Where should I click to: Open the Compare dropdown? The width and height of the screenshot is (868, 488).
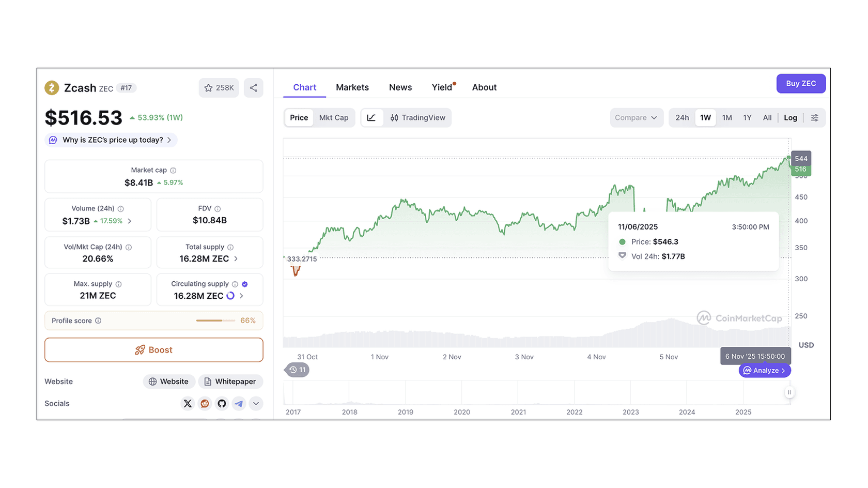click(636, 117)
